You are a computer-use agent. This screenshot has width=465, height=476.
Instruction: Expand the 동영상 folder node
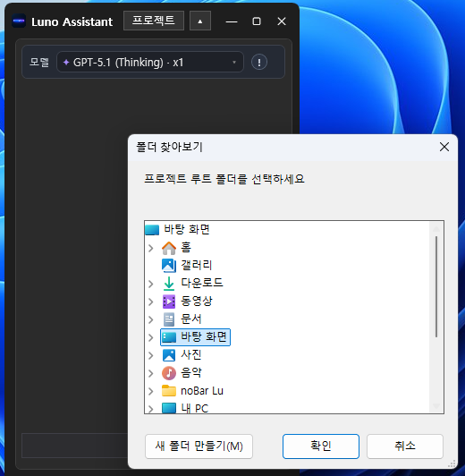[x=151, y=302]
